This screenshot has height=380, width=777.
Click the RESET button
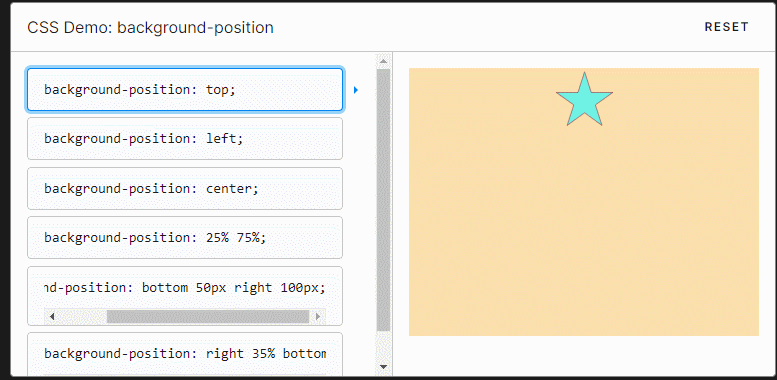726,27
